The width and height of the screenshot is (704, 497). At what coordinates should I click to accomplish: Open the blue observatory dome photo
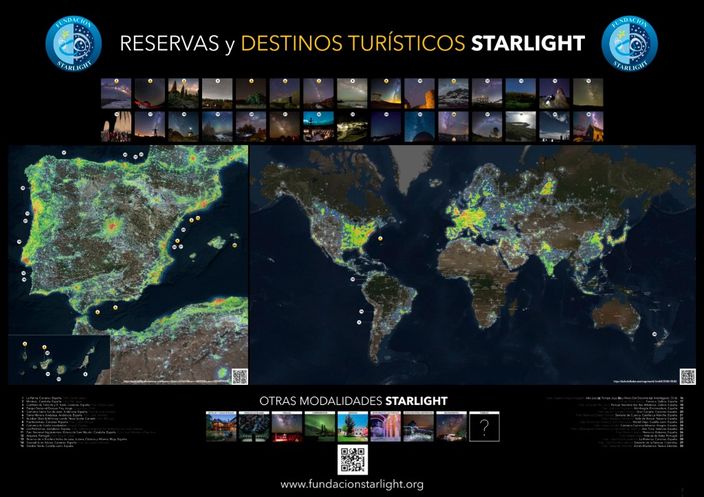(419, 127)
